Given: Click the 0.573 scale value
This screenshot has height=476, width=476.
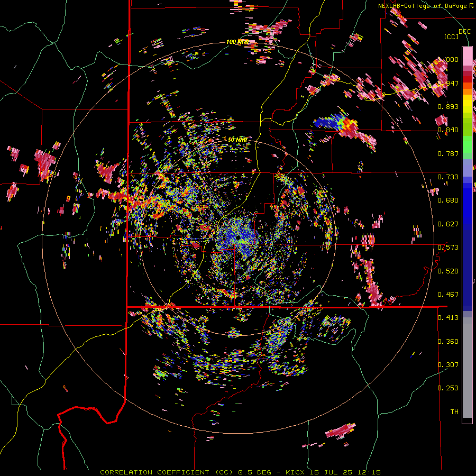Looking at the screenshot, I should tap(448, 248).
